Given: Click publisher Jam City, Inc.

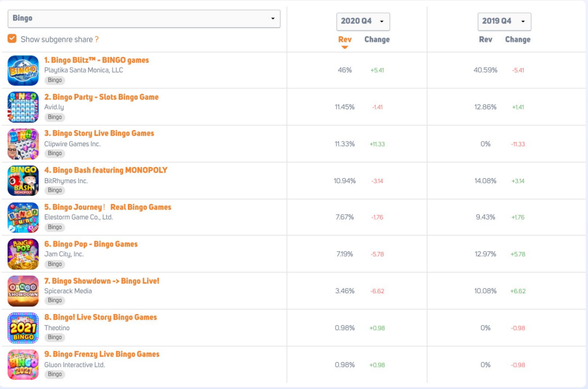Looking at the screenshot, I should pyautogui.click(x=64, y=254).
